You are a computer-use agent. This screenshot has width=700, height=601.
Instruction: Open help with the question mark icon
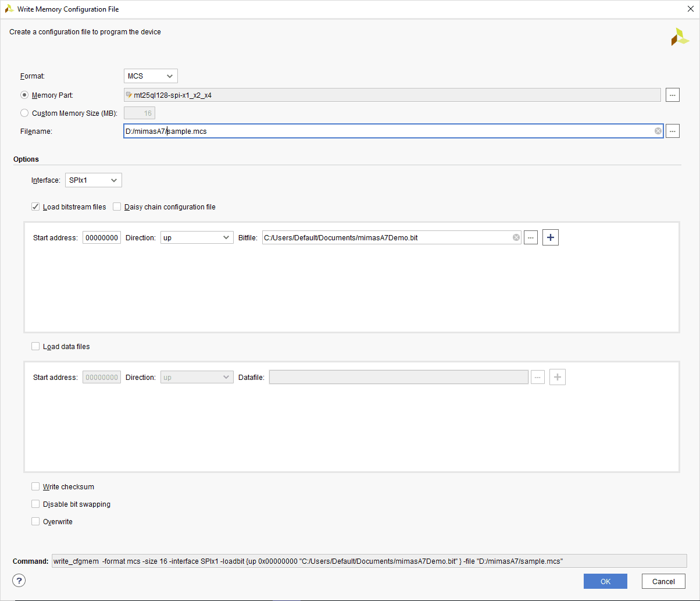coord(19,581)
